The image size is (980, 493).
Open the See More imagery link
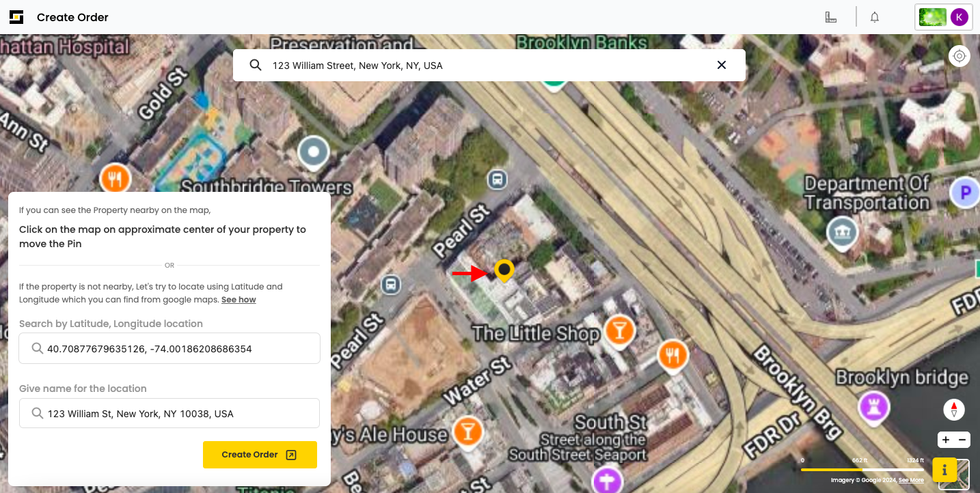pos(911,481)
